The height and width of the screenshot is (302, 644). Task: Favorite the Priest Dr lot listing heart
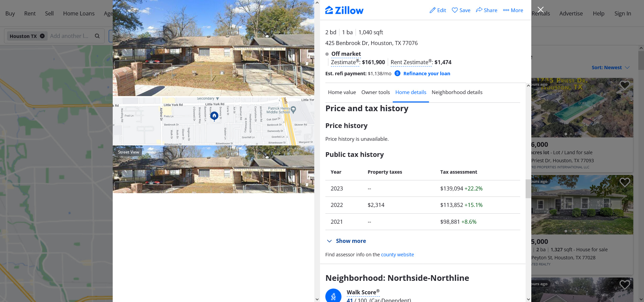pos(625,85)
